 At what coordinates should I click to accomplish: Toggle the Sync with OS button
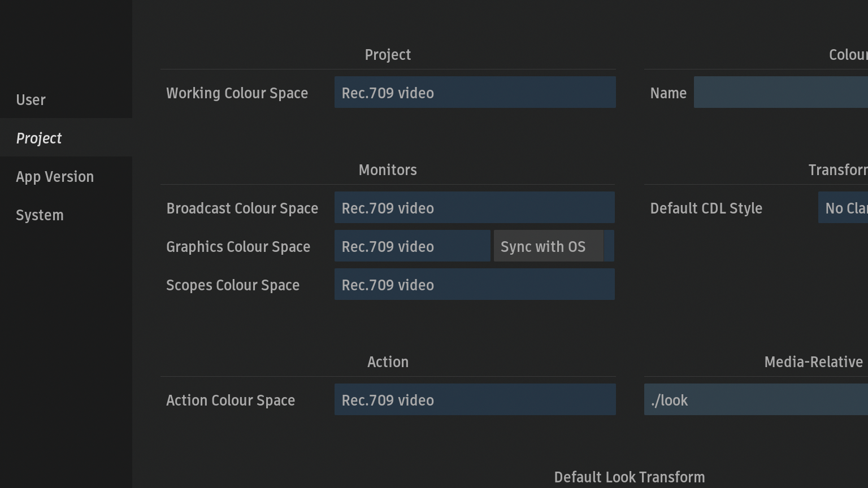tap(548, 246)
